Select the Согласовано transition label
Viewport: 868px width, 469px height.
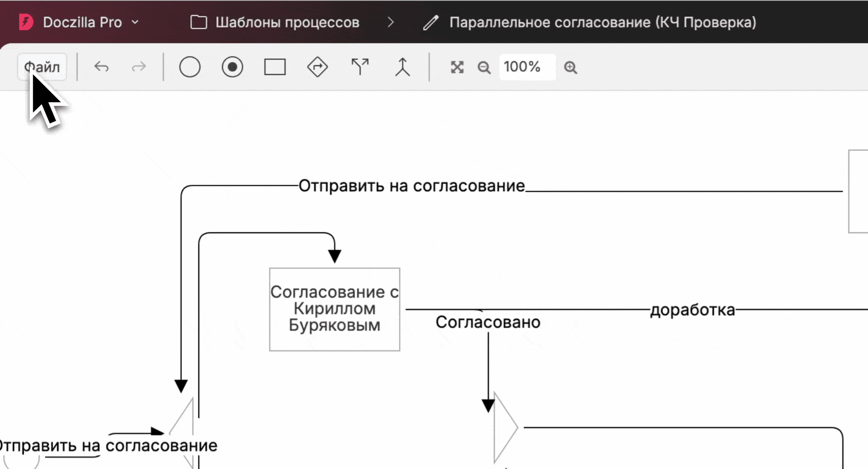pyautogui.click(x=488, y=322)
